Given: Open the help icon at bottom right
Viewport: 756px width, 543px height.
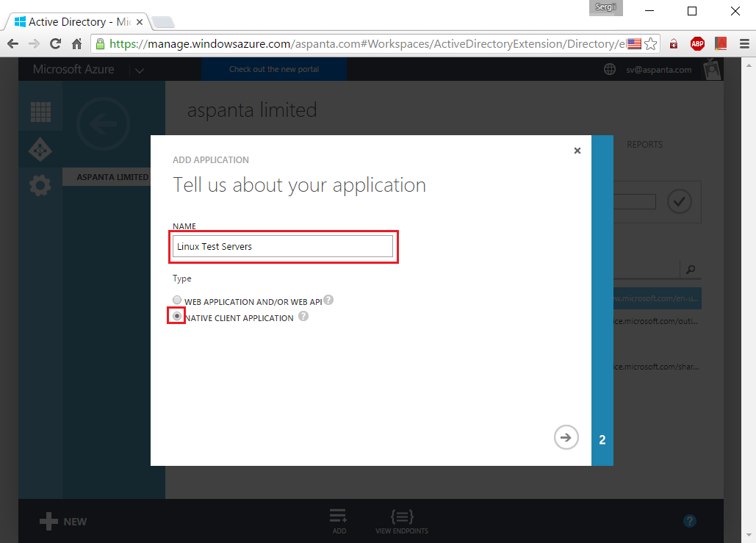Looking at the screenshot, I should click(x=689, y=521).
